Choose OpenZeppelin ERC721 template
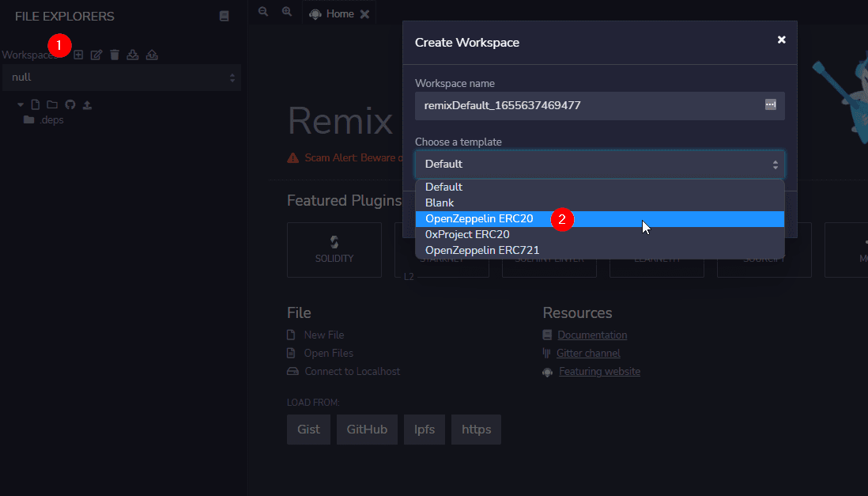Screen dimensions: 868x496 [x=600, y=251]
